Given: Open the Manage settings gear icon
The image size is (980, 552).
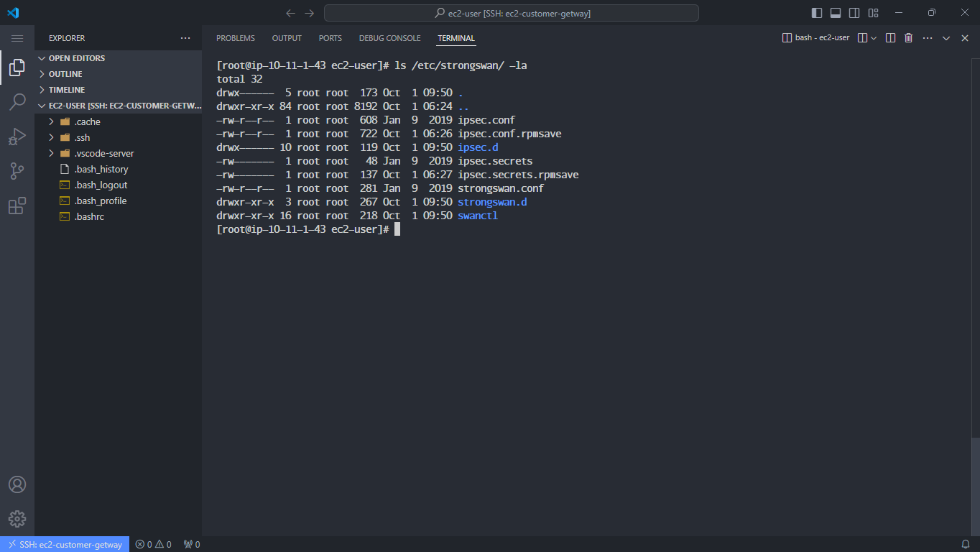Looking at the screenshot, I should pyautogui.click(x=17, y=519).
